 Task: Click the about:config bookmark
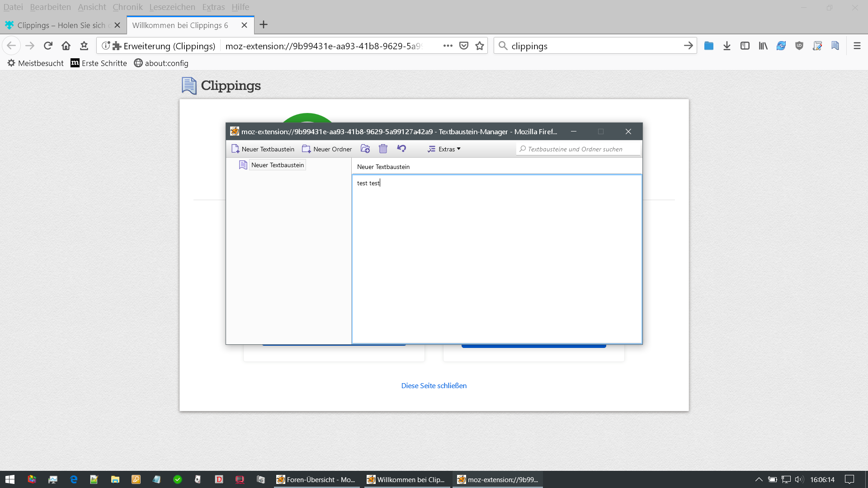click(x=161, y=63)
